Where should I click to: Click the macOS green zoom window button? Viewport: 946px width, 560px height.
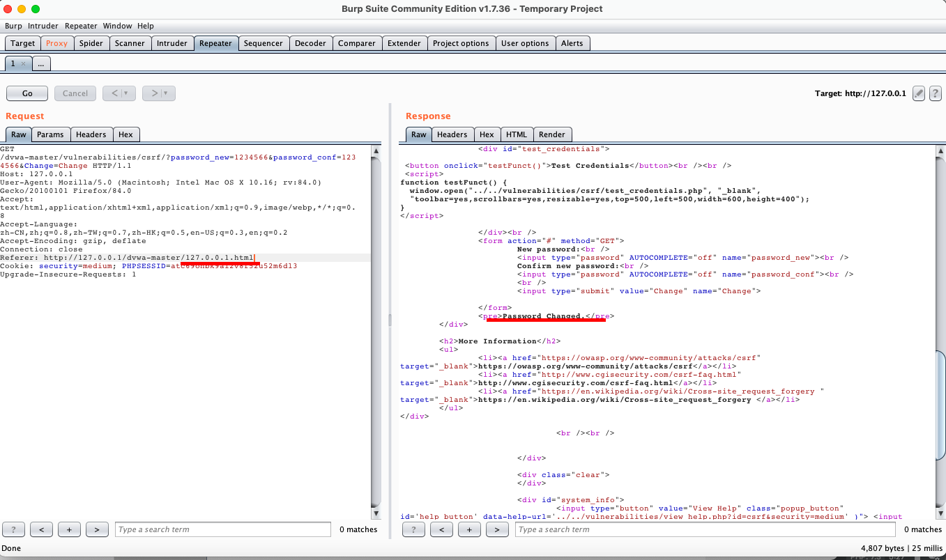coord(36,9)
